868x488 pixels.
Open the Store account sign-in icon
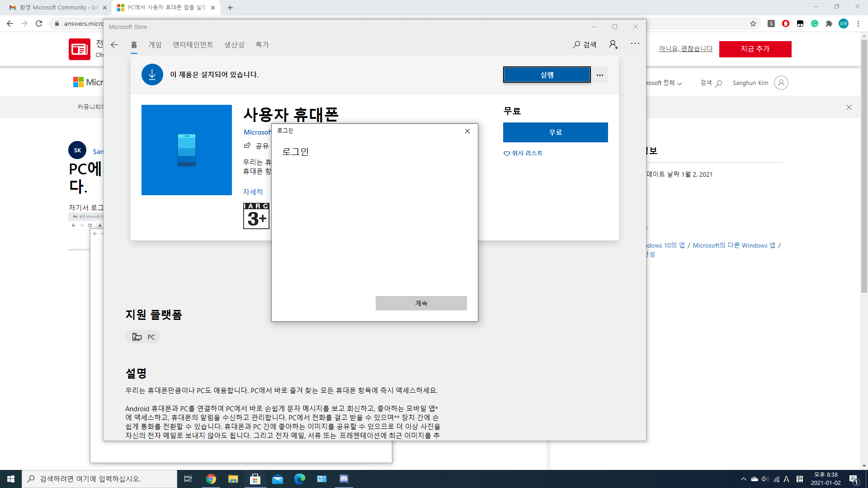pyautogui.click(x=613, y=44)
